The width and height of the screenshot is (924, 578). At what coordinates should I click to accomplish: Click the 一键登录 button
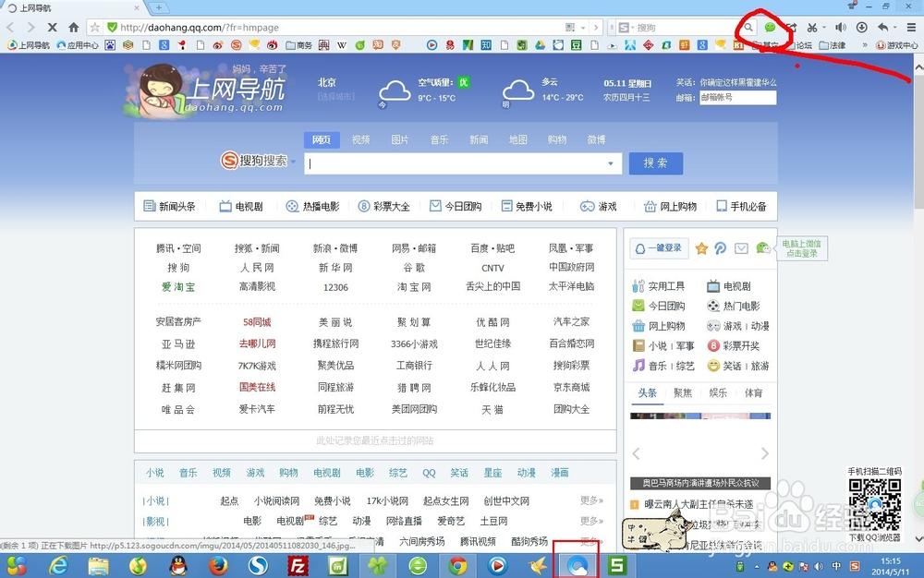point(659,248)
